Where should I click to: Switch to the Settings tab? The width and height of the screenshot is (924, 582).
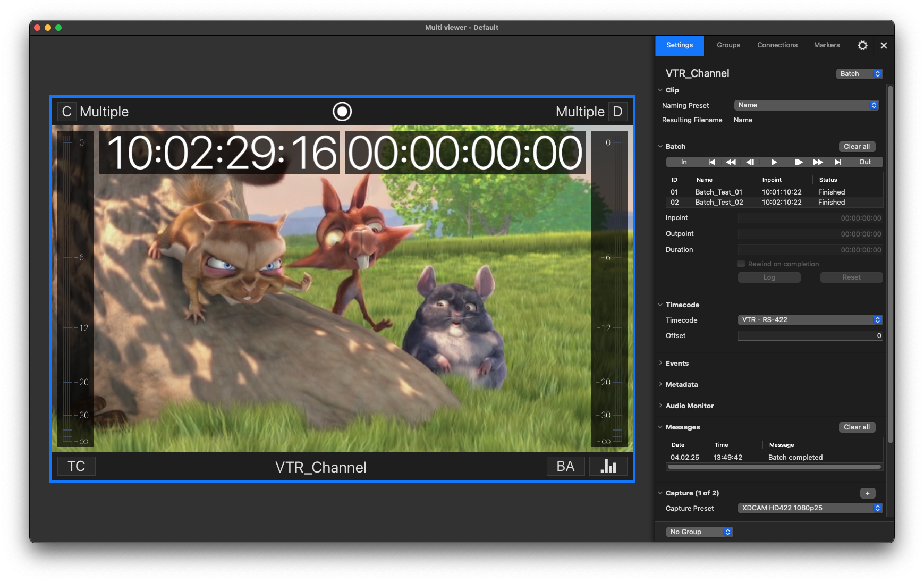pyautogui.click(x=680, y=45)
